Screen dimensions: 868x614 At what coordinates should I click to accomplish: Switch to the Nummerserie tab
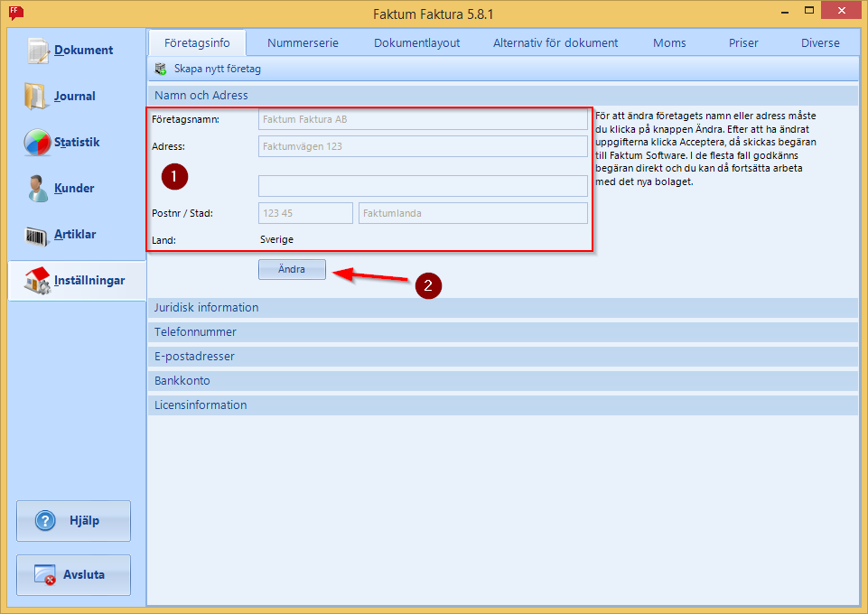(x=303, y=43)
